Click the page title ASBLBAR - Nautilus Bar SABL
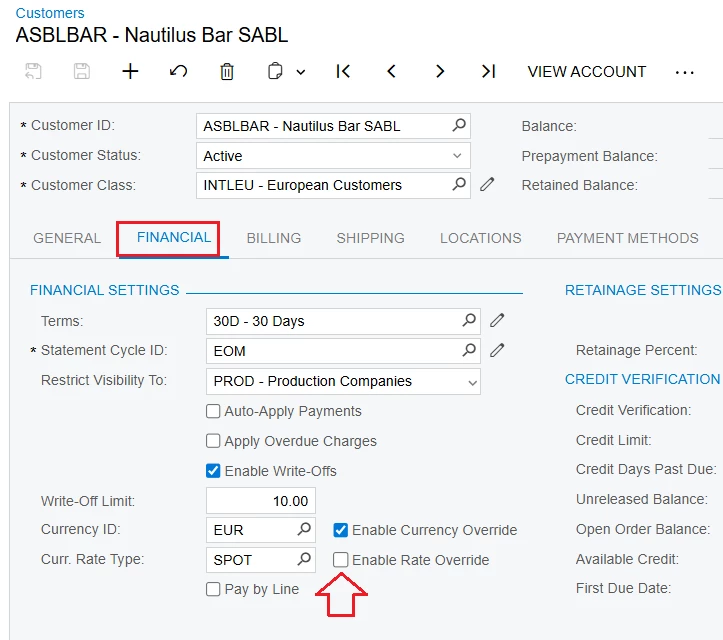The height and width of the screenshot is (640, 723). pyautogui.click(x=152, y=35)
